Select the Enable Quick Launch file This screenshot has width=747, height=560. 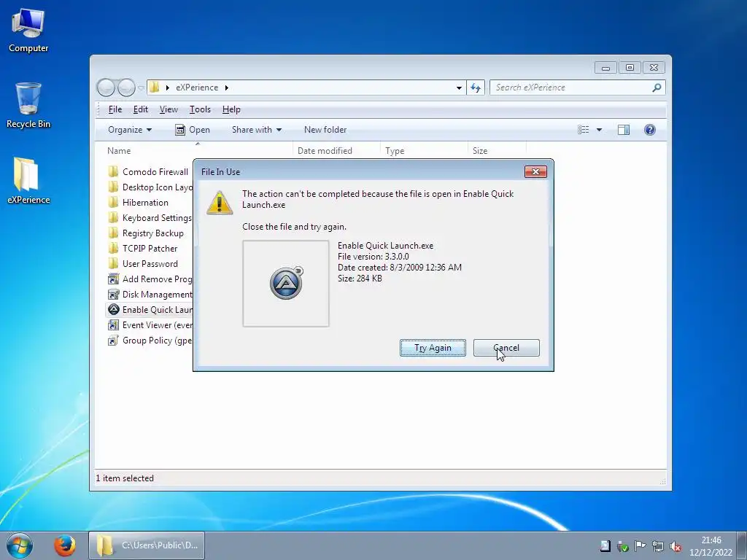pos(149,309)
